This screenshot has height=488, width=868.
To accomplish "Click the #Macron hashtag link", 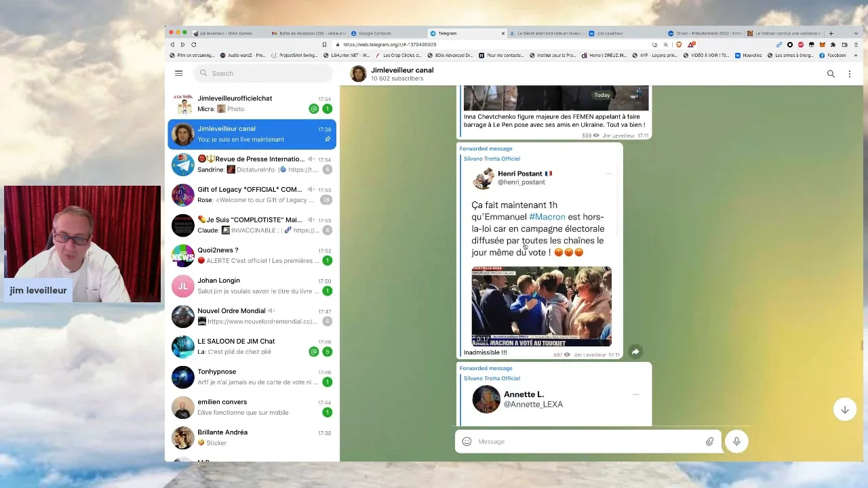I will tap(547, 217).
